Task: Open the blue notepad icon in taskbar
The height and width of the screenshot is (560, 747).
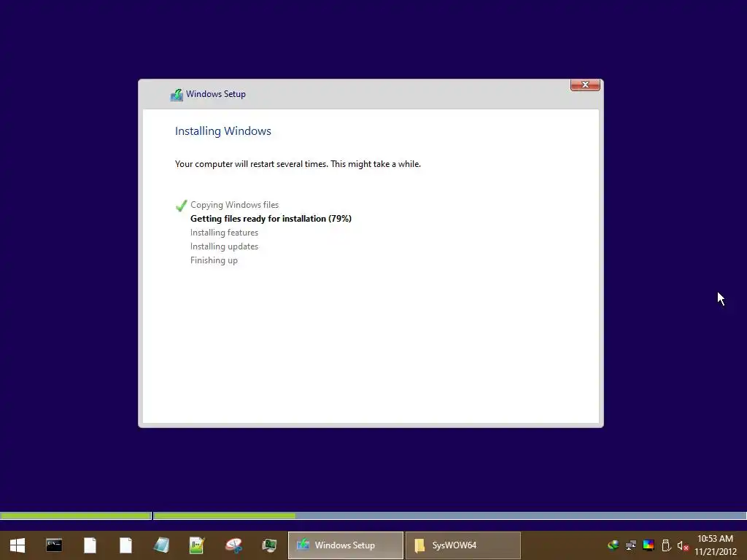Action: pyautogui.click(x=161, y=545)
